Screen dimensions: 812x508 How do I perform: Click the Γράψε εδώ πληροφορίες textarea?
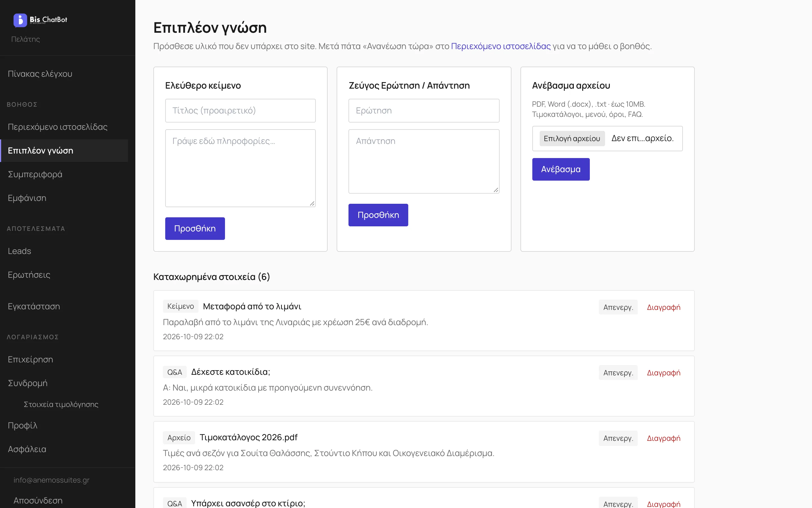(x=240, y=168)
